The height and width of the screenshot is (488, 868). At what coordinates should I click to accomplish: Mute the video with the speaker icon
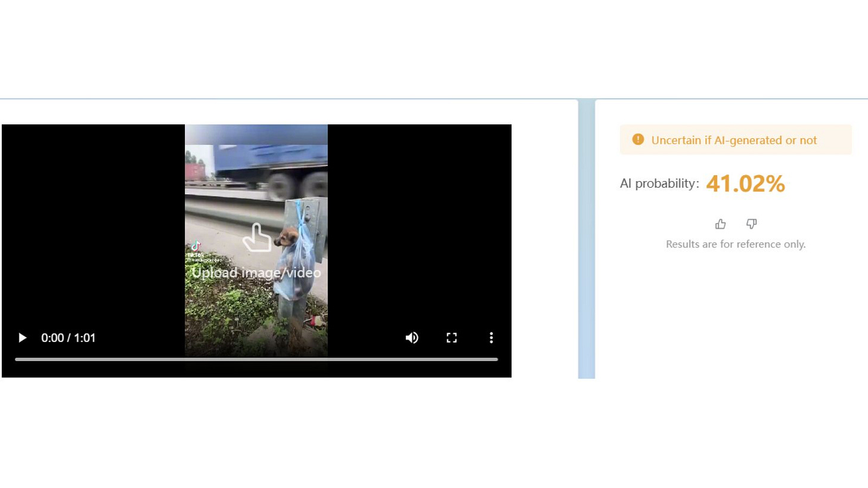click(412, 338)
